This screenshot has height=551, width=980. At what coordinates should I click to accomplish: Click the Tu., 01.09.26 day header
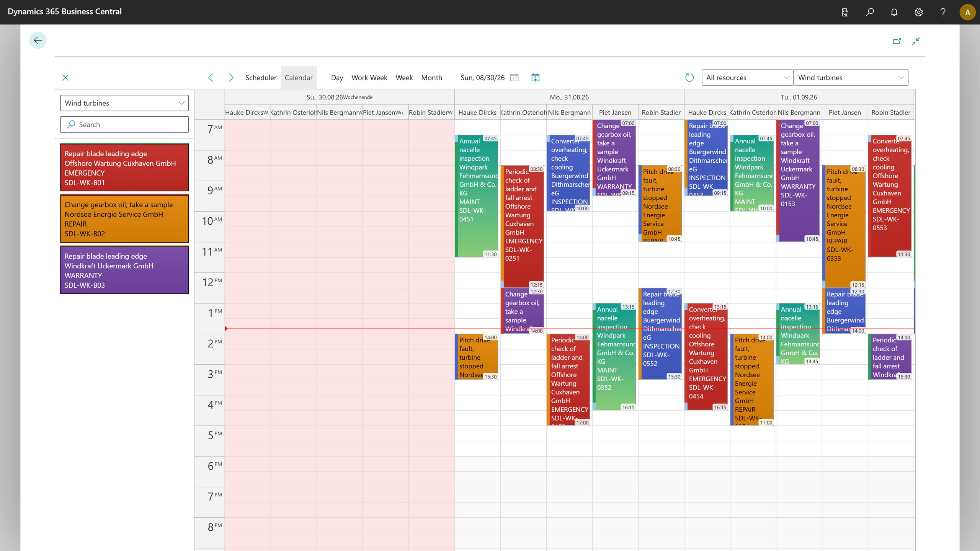(799, 97)
